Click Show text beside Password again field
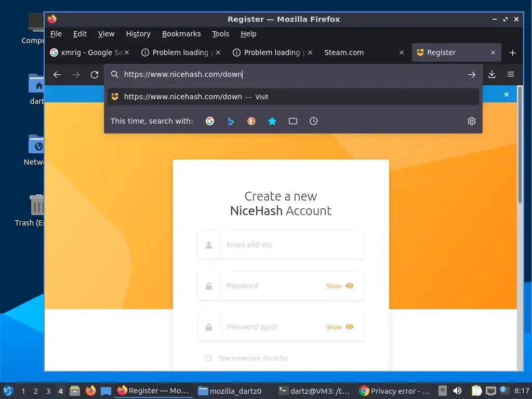Screen dimensions: 532x399 [x=334, y=327]
